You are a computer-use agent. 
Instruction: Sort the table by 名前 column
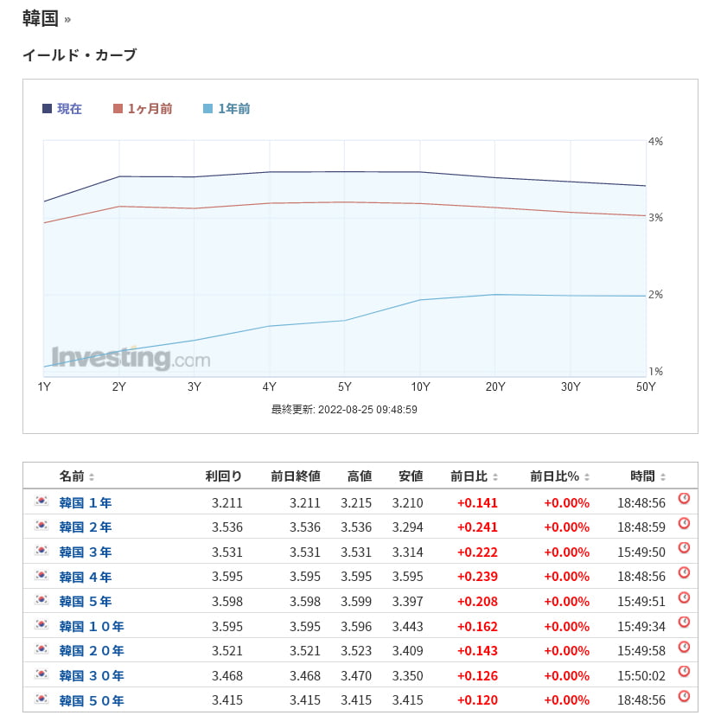coord(77,476)
